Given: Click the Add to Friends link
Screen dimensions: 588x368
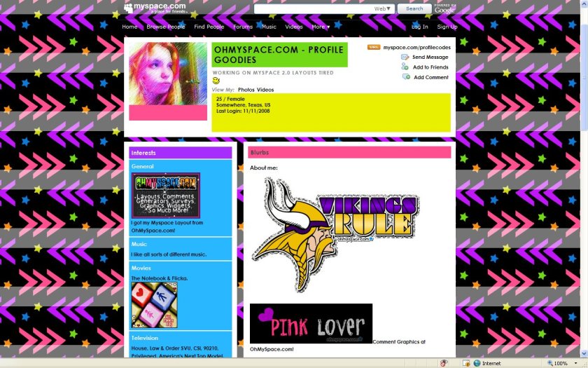Looking at the screenshot, I should [430, 67].
